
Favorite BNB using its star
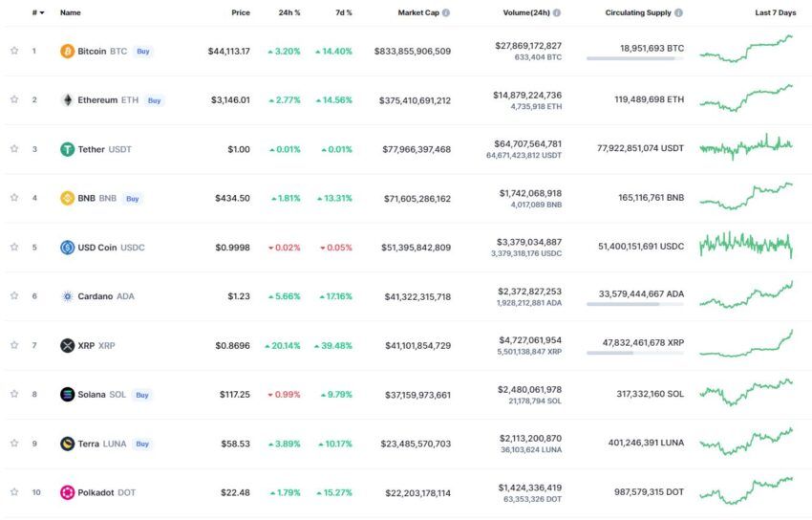[14, 197]
